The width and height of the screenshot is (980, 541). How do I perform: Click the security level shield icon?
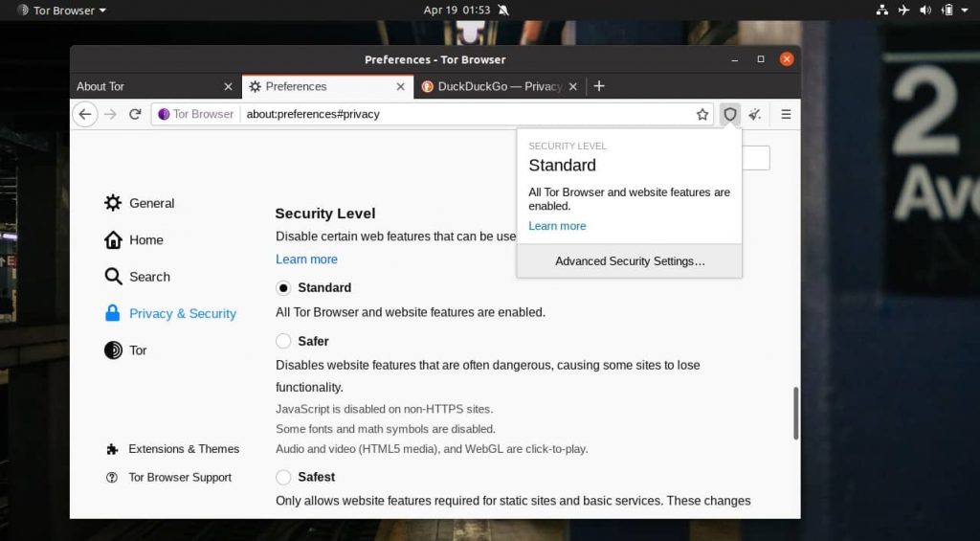coord(730,114)
